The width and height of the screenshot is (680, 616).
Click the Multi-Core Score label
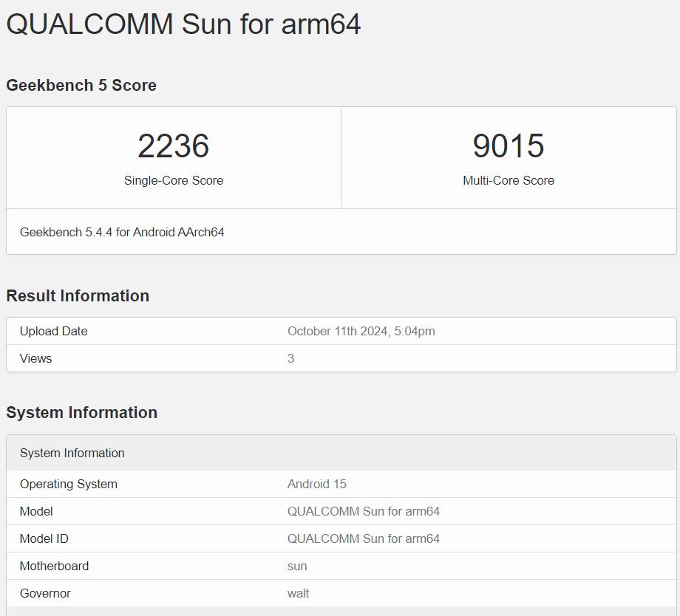coord(509,180)
